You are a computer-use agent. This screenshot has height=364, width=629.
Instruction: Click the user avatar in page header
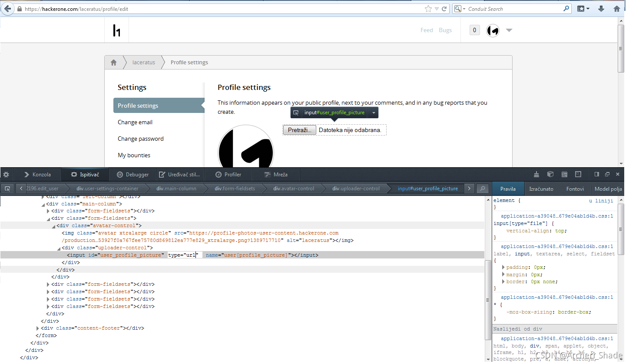click(493, 30)
